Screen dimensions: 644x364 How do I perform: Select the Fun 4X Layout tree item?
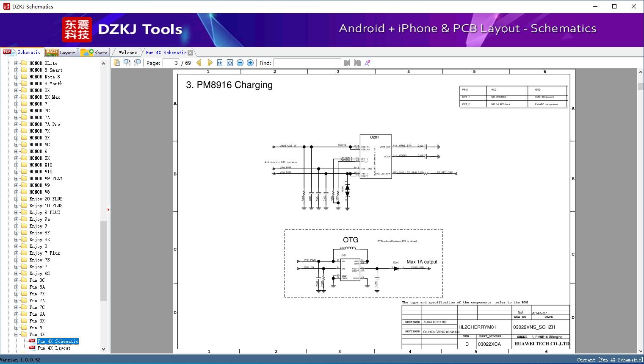click(x=54, y=348)
